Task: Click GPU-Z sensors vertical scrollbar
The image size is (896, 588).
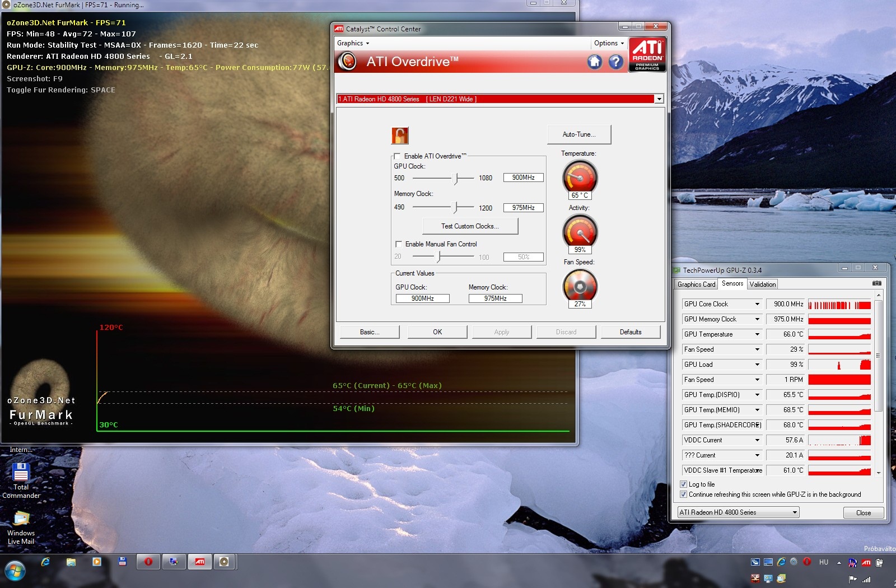Action: 878,384
